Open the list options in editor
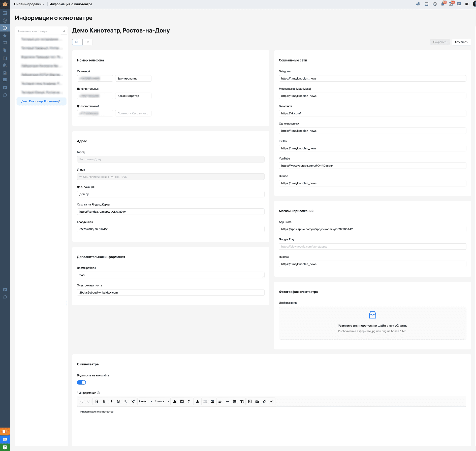 coord(235,401)
